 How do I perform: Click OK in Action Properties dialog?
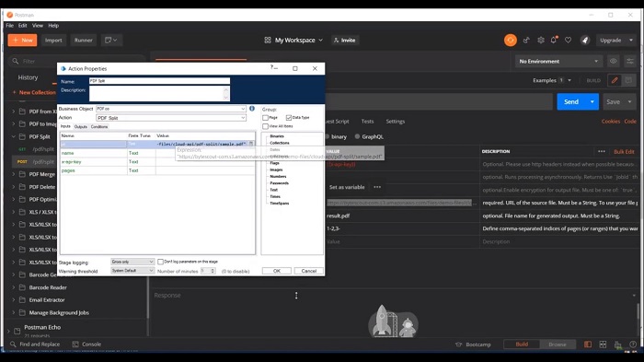click(x=277, y=271)
